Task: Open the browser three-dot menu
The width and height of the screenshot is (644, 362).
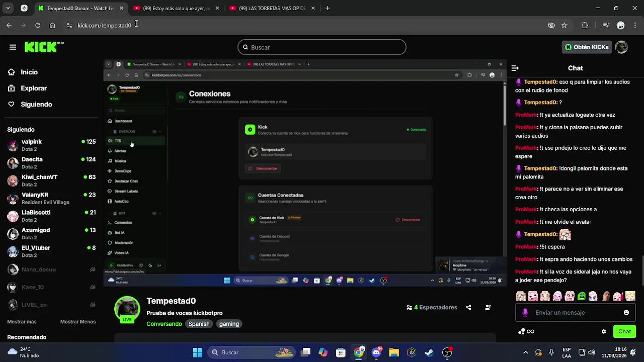Action: pos(635,25)
